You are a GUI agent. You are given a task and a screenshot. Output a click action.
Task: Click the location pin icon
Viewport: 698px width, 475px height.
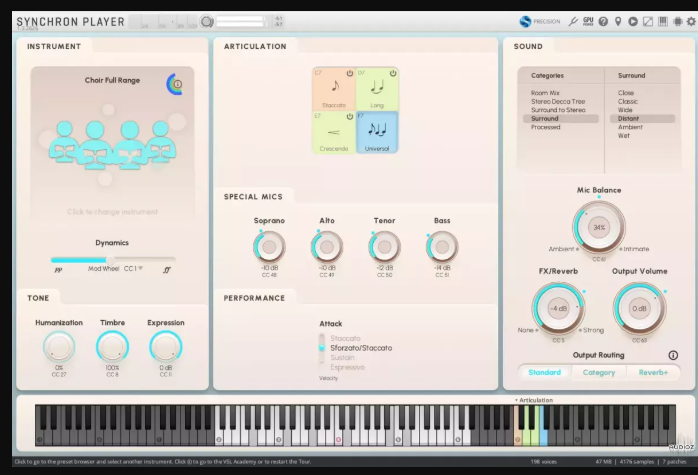[618, 21]
